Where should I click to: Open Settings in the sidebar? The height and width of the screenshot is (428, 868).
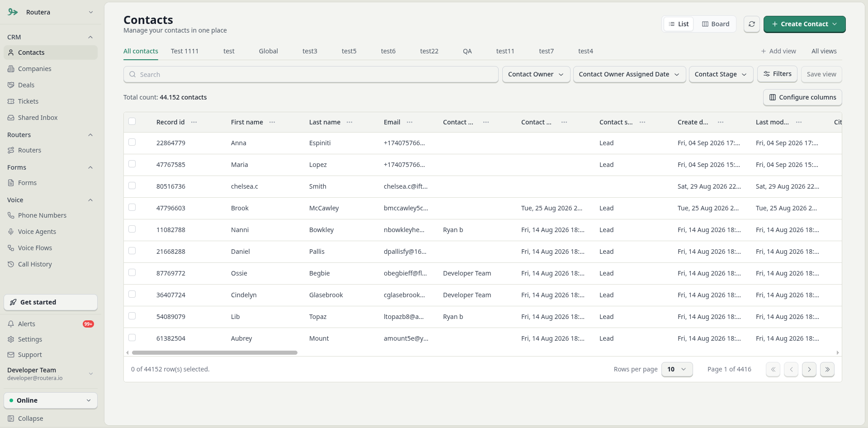51,339
